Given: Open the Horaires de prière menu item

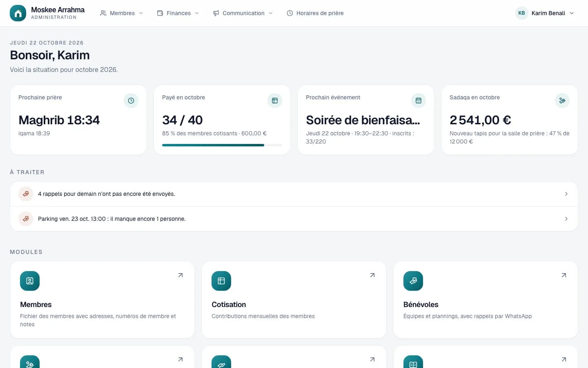Looking at the screenshot, I should pos(315,13).
